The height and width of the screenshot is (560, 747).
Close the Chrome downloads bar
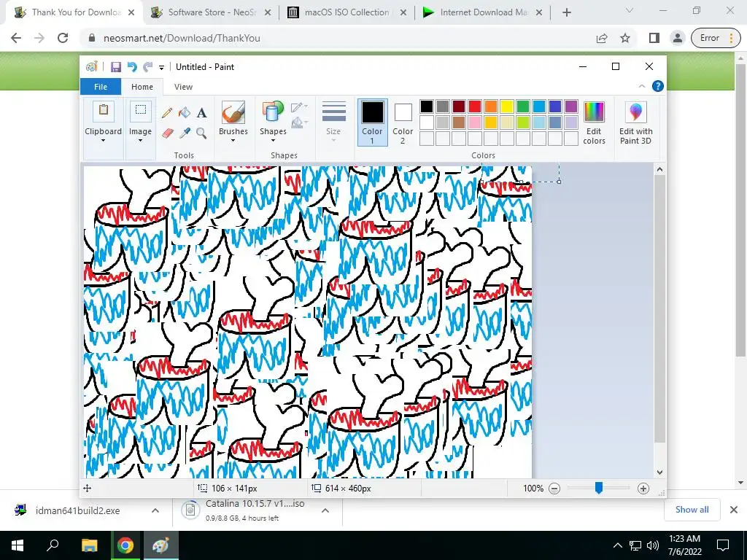click(x=734, y=510)
